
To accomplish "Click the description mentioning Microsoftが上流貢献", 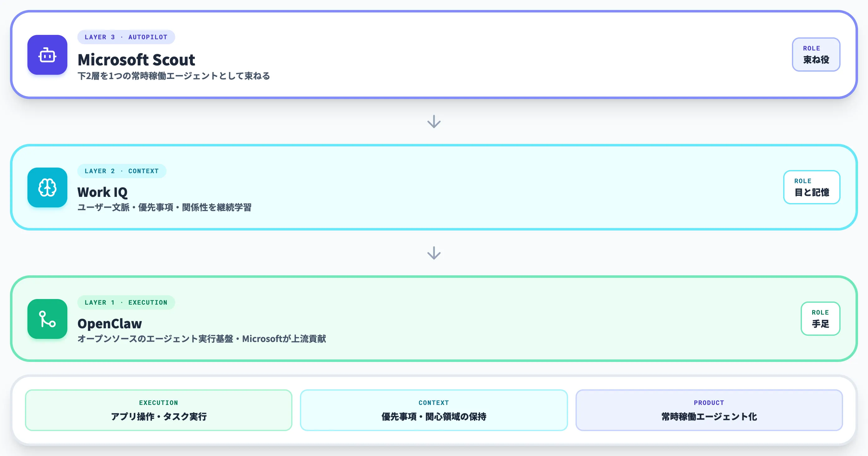I will [201, 339].
